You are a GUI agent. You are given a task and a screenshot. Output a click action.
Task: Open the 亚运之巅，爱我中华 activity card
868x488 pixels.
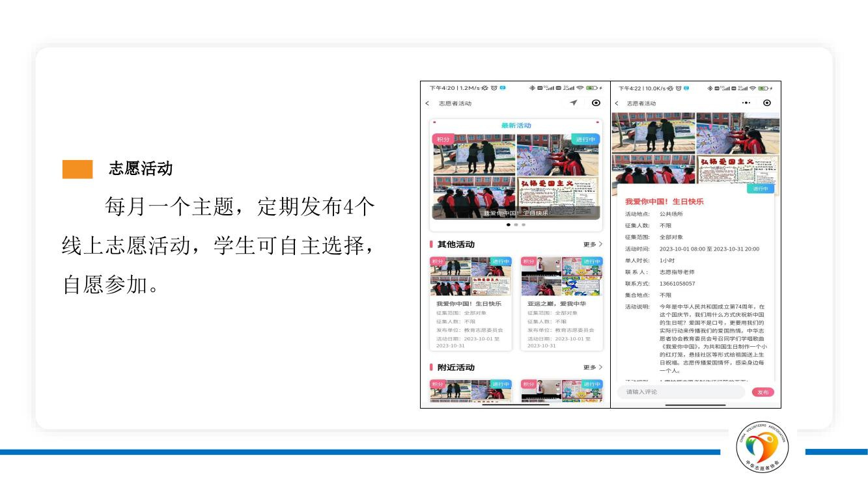(x=562, y=303)
